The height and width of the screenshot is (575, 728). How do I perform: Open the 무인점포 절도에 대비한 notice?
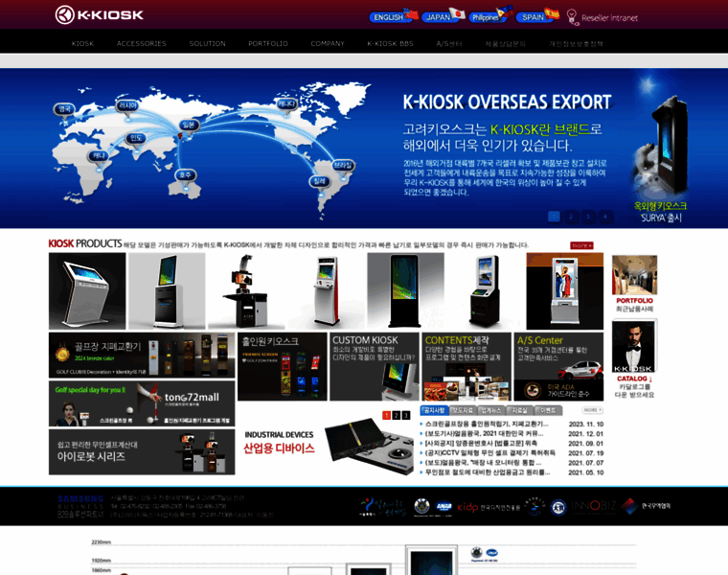click(x=488, y=472)
